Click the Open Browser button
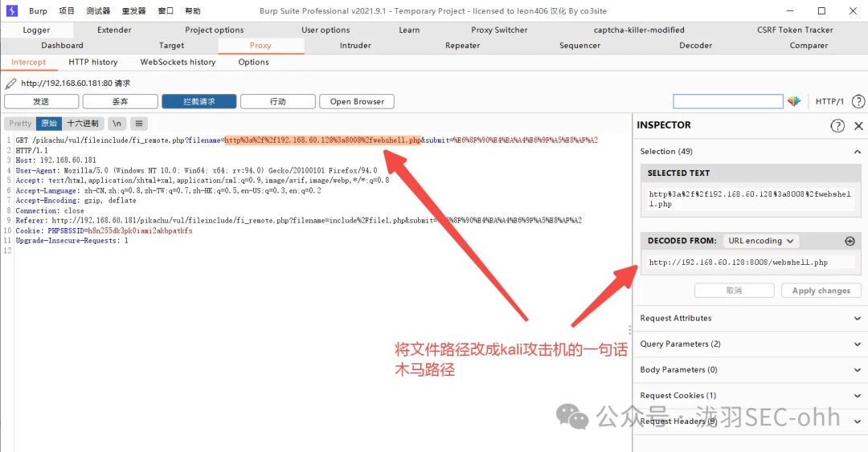The width and height of the screenshot is (868, 452). (x=357, y=102)
